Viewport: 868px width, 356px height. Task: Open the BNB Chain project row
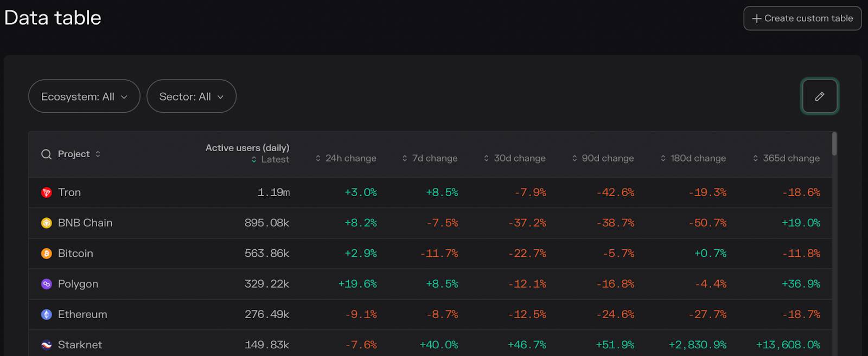tap(430, 223)
